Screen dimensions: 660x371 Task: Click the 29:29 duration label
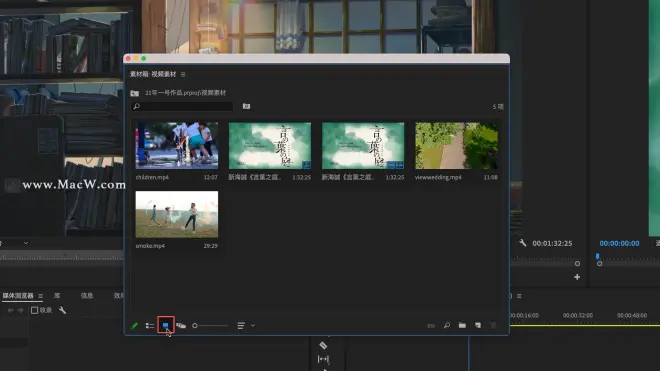pyautogui.click(x=210, y=246)
